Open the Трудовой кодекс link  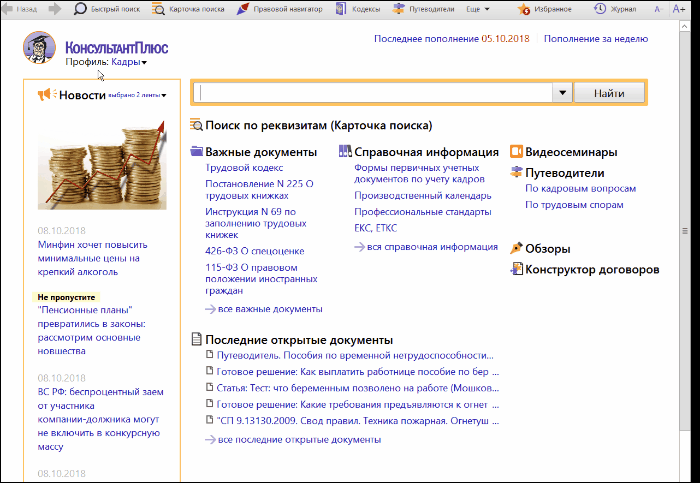[x=244, y=168]
